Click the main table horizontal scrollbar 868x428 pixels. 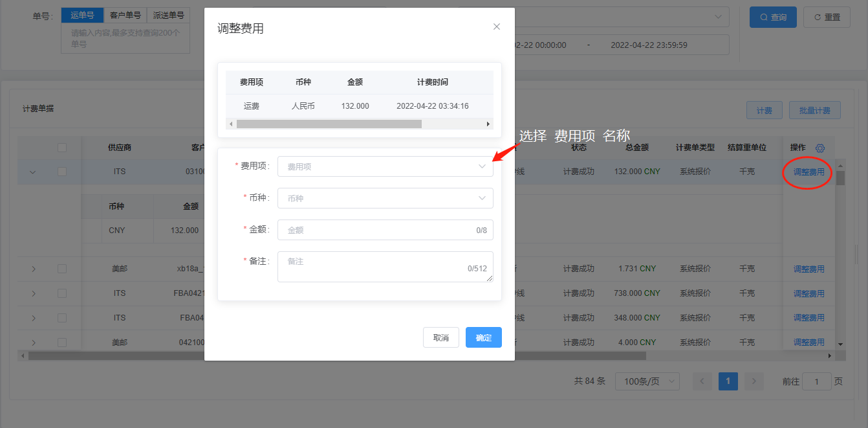pos(336,355)
